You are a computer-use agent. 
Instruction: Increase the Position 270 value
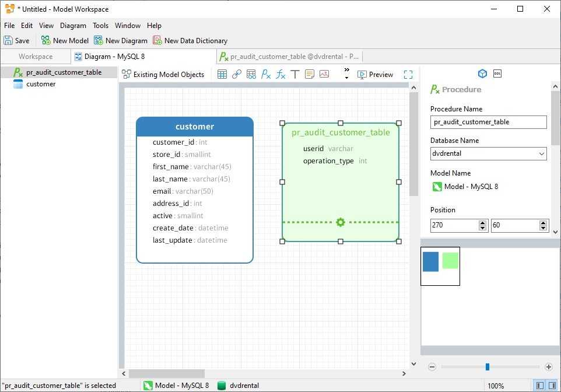coord(482,223)
